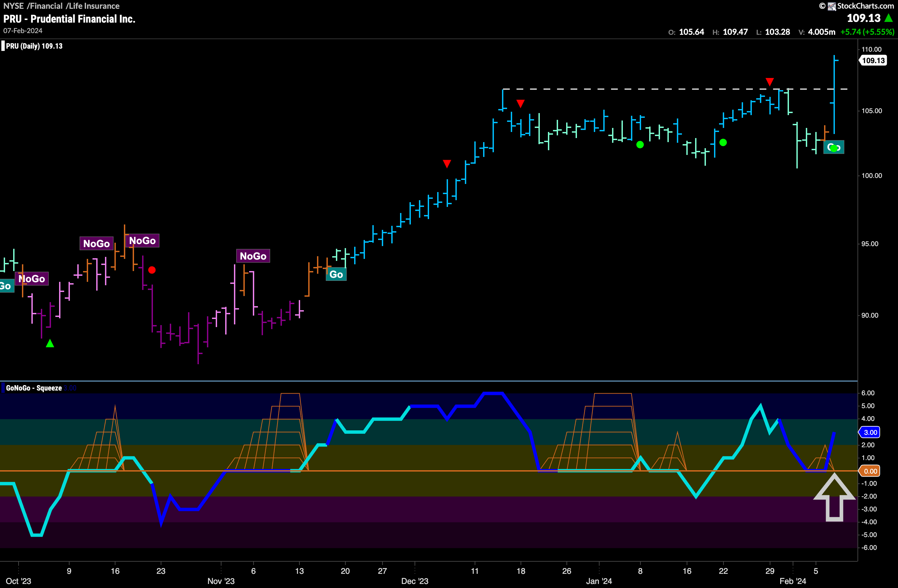Click the NYSE breadcrumb text

pyautogui.click(x=14, y=6)
